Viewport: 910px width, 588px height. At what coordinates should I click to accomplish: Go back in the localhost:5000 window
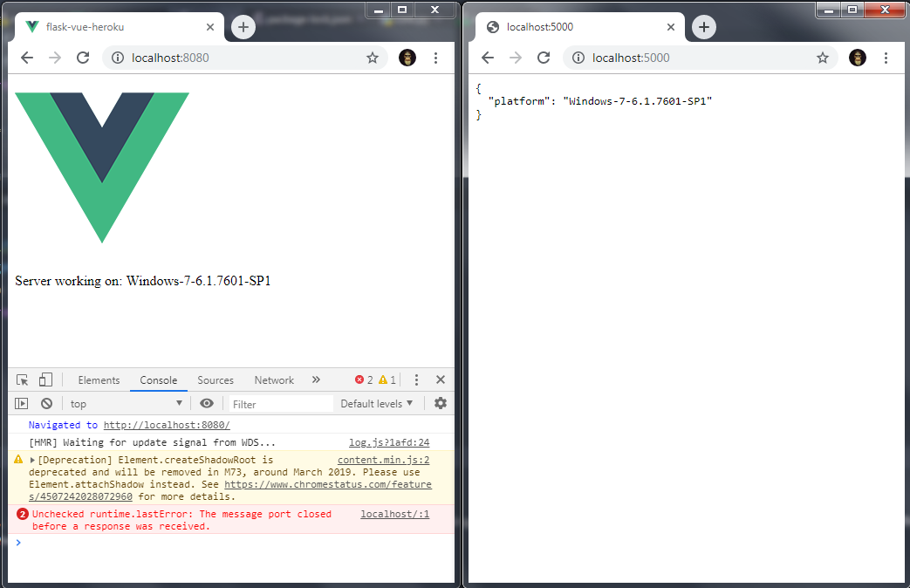488,58
